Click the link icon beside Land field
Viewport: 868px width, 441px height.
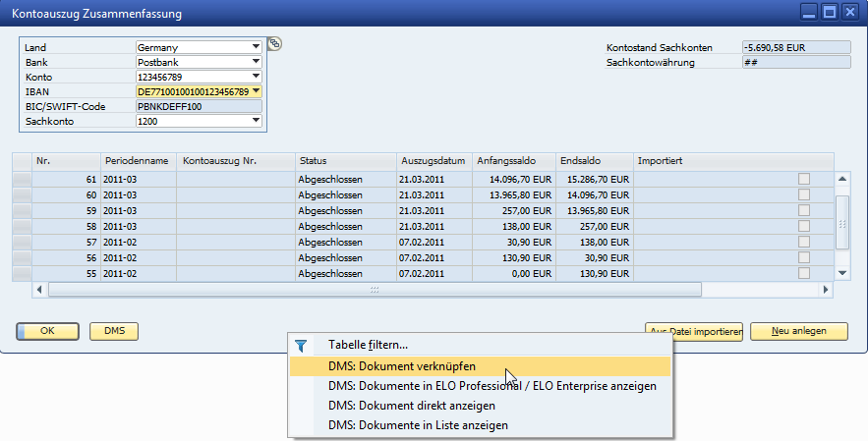pyautogui.click(x=274, y=44)
